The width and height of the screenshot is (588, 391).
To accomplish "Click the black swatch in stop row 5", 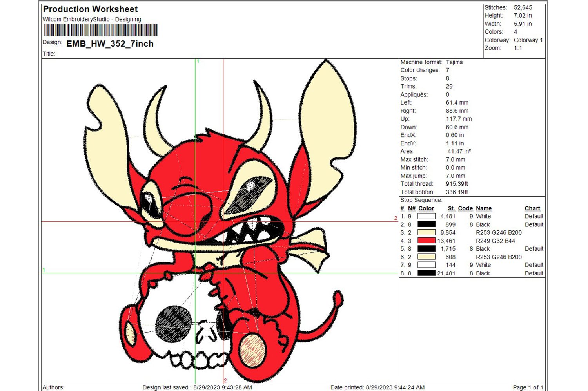I will (x=426, y=249).
